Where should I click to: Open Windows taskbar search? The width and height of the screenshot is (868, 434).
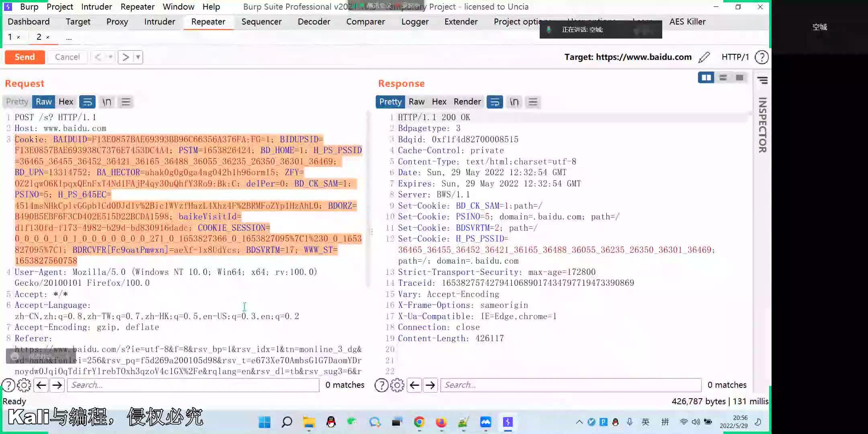coord(287,422)
